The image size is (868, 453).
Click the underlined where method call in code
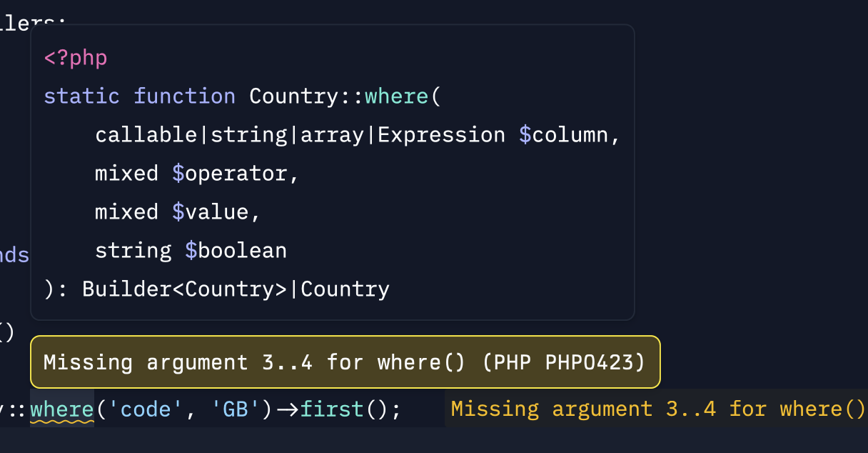click(62, 409)
